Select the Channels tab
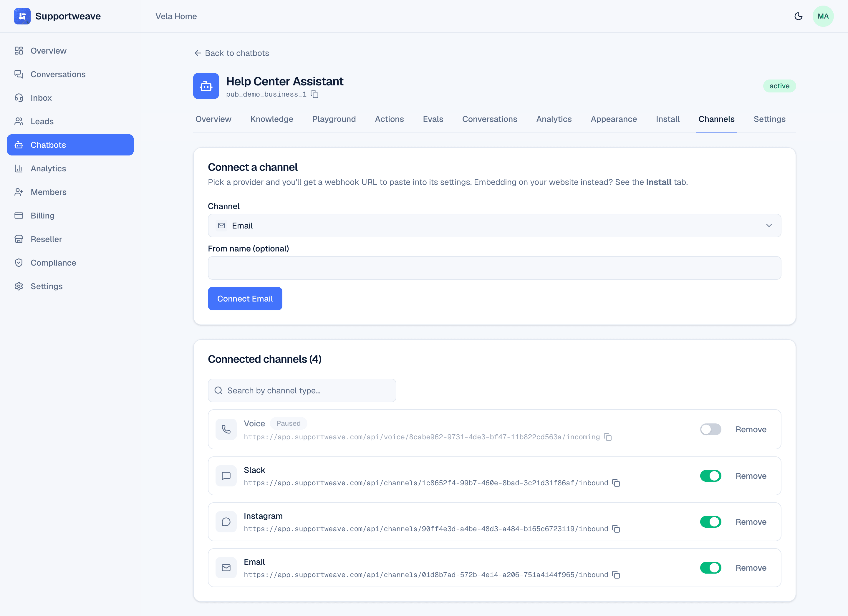Viewport: 848px width, 616px height. tap(716, 119)
